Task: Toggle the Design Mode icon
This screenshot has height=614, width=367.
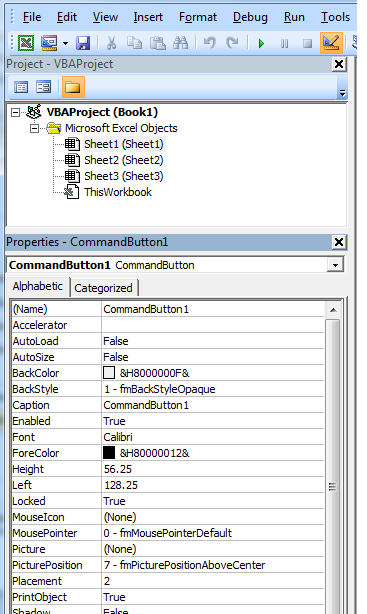Action: click(x=331, y=43)
